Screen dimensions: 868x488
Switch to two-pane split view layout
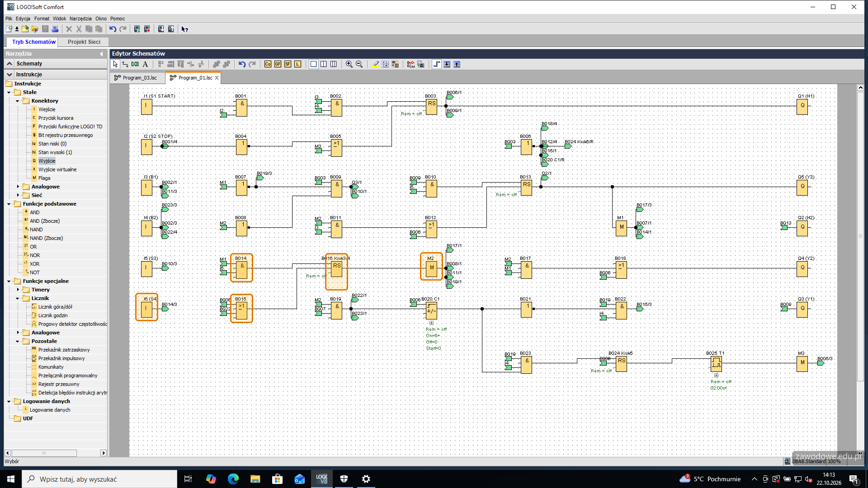(324, 64)
